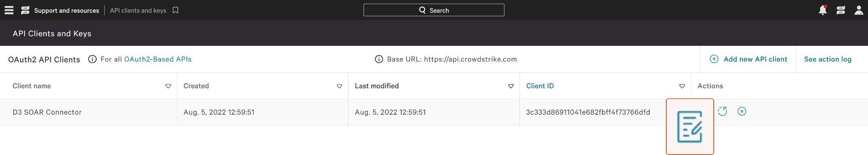Show info about OAuth2-Based APIs
The height and width of the screenshot is (155, 868).
point(92,59)
